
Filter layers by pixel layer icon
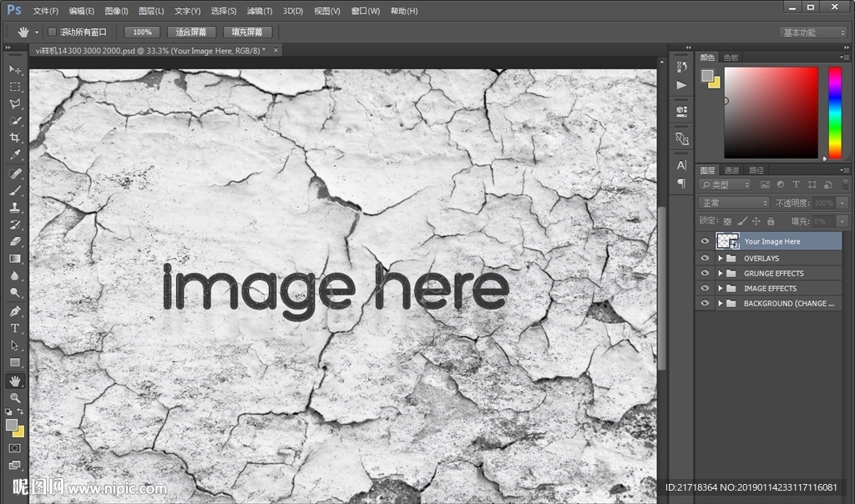[765, 184]
